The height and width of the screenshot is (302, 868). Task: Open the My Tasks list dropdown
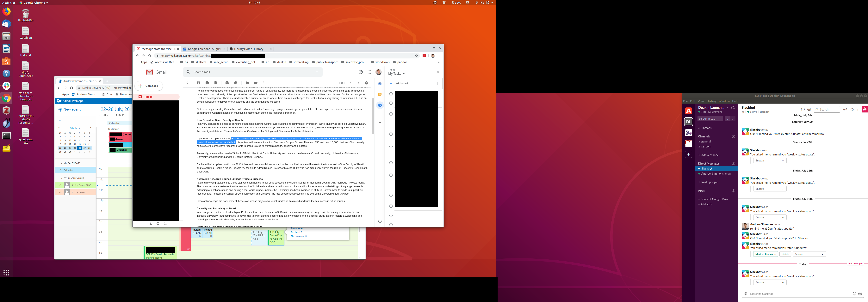[x=396, y=74]
